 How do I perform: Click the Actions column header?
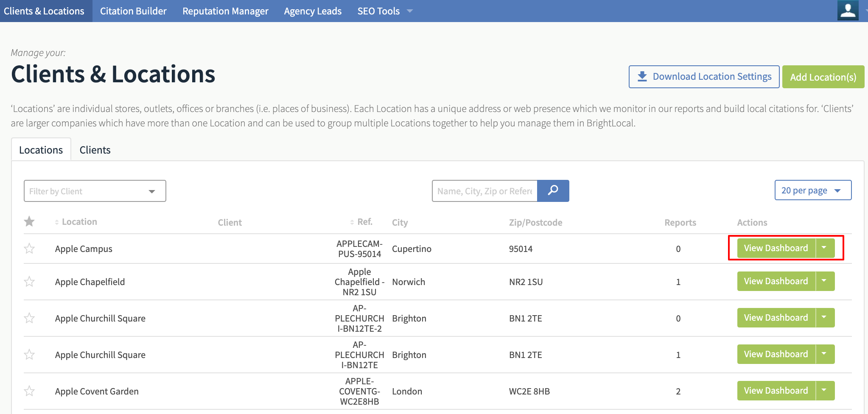point(752,222)
